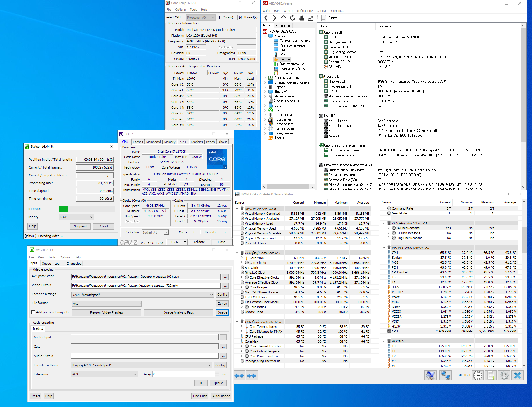The height and width of the screenshot is (407, 532).
Task: Open the MeGUI Changelog tab
Action: click(x=74, y=264)
